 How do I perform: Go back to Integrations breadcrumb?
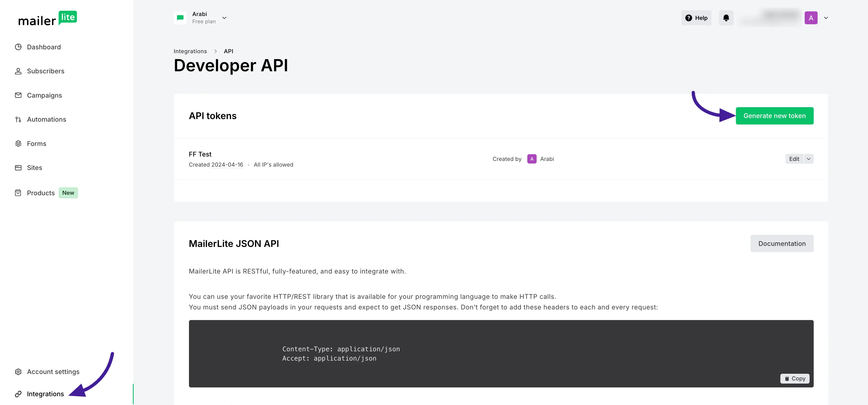pos(190,51)
